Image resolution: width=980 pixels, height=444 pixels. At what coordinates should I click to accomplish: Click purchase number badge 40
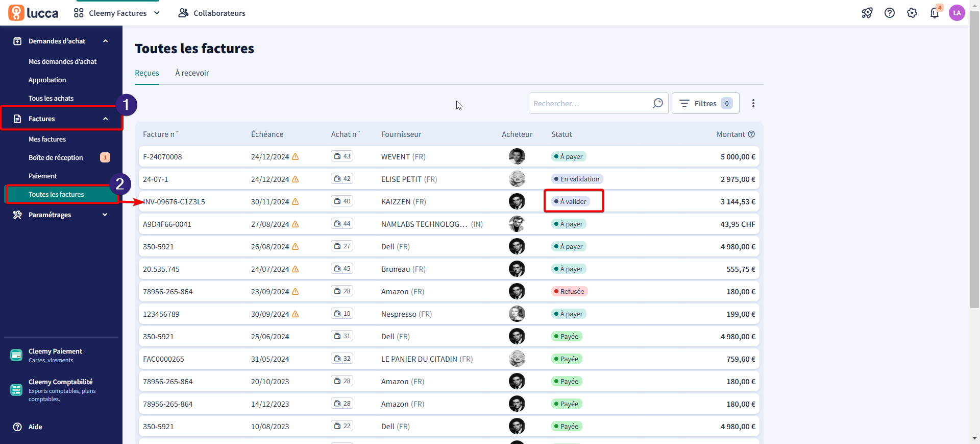tap(342, 201)
